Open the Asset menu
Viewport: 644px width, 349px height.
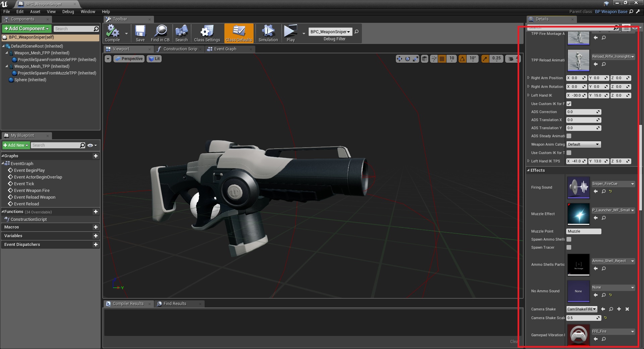coord(35,11)
